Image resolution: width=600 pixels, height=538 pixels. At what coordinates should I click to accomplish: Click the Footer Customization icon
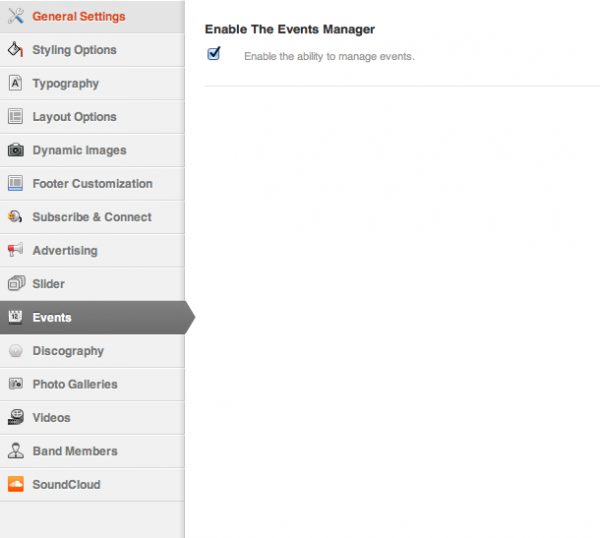click(15, 184)
